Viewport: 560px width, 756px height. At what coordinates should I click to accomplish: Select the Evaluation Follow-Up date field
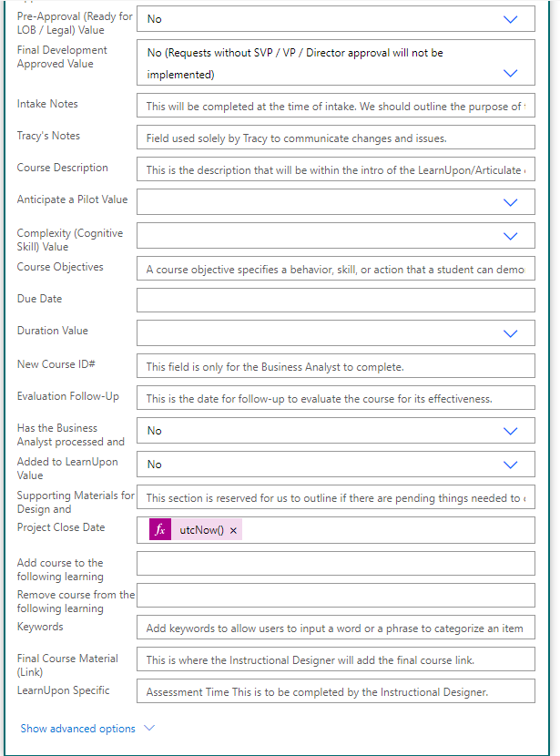[x=336, y=398]
